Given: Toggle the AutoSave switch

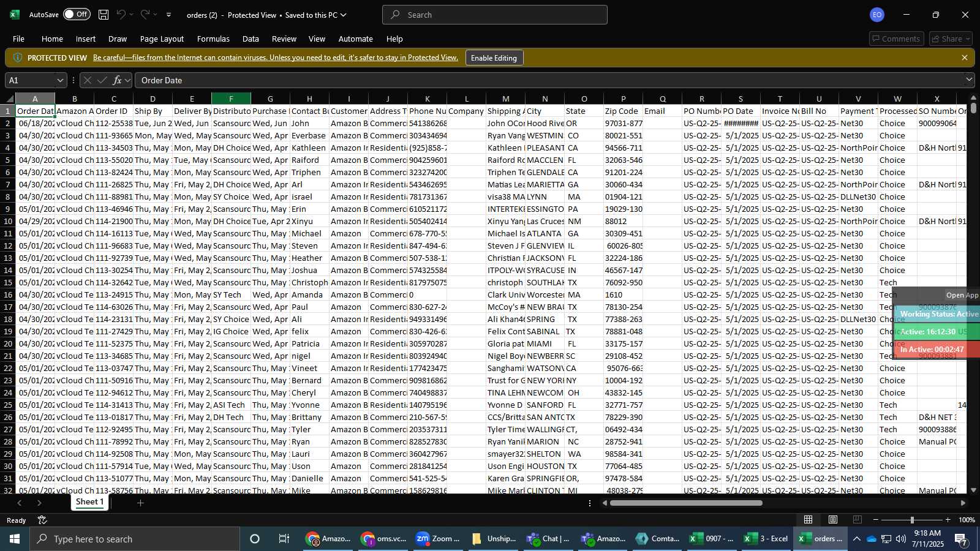Looking at the screenshot, I should [77, 14].
